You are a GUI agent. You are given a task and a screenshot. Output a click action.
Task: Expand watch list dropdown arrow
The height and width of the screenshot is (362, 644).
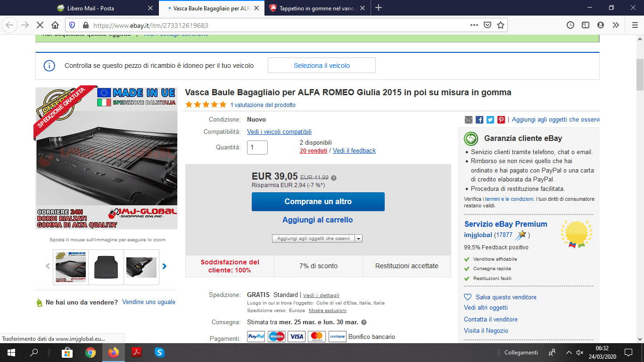coord(358,239)
